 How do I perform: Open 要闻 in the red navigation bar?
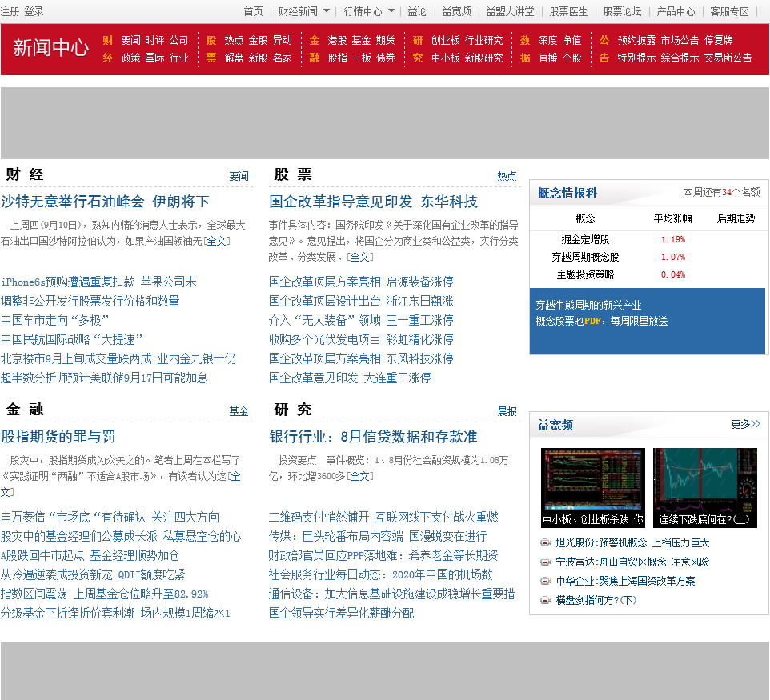(x=131, y=40)
